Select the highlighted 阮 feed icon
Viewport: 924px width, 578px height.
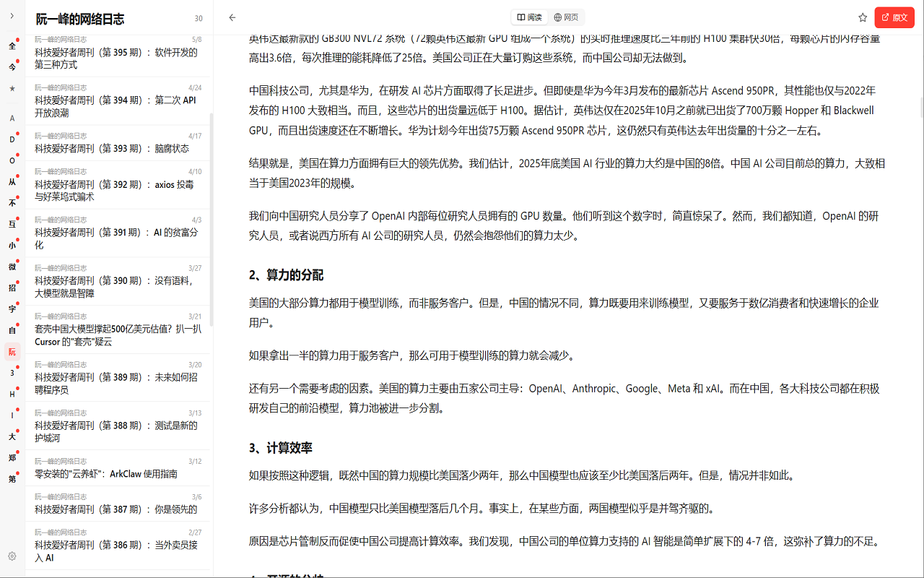pyautogui.click(x=12, y=352)
